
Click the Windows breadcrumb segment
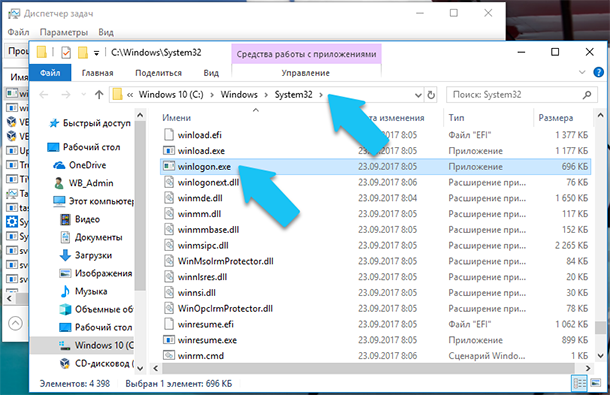tap(239, 95)
